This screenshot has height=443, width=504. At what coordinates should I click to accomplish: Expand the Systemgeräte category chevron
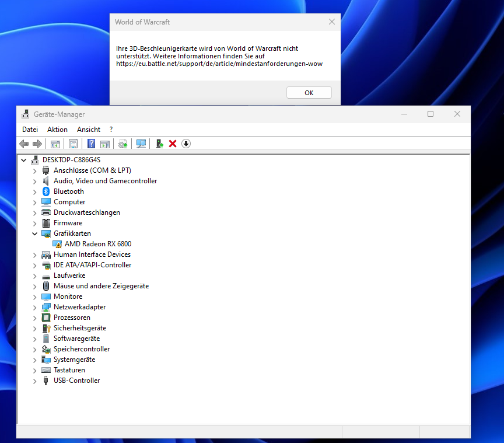click(x=35, y=360)
